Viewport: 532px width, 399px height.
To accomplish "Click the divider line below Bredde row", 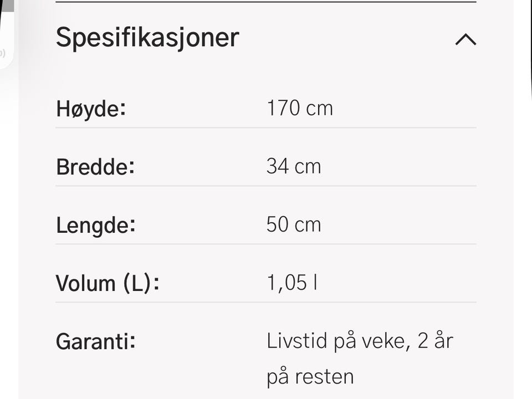I will pyautogui.click(x=266, y=186).
